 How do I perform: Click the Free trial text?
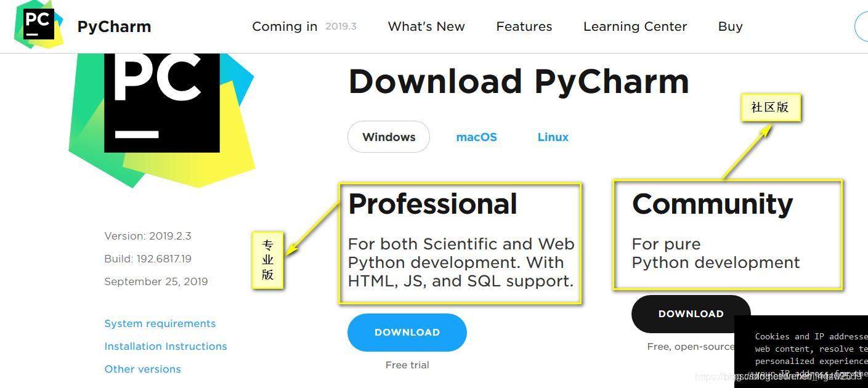(x=407, y=365)
